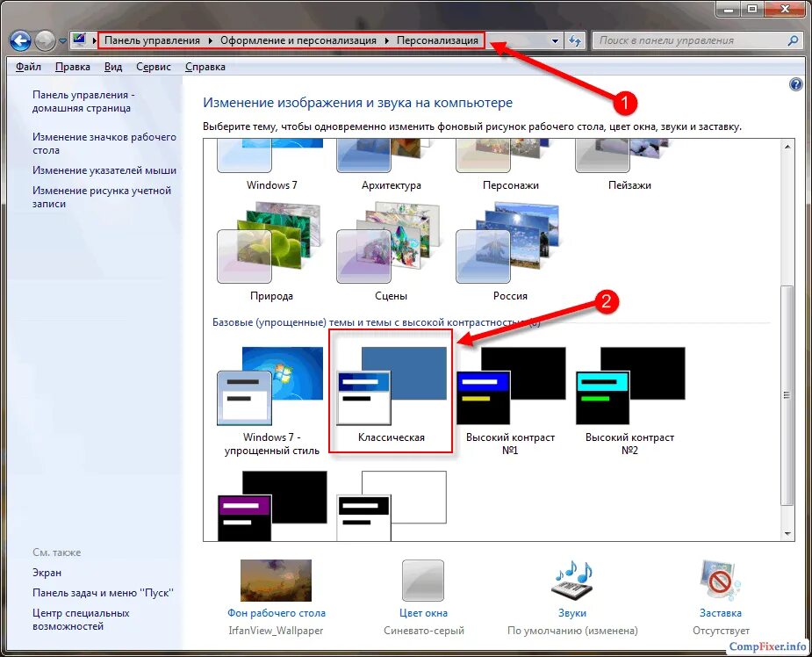This screenshot has width=812, height=657.
Task: Click Персонализация breadcrumb segment
Action: [x=437, y=40]
